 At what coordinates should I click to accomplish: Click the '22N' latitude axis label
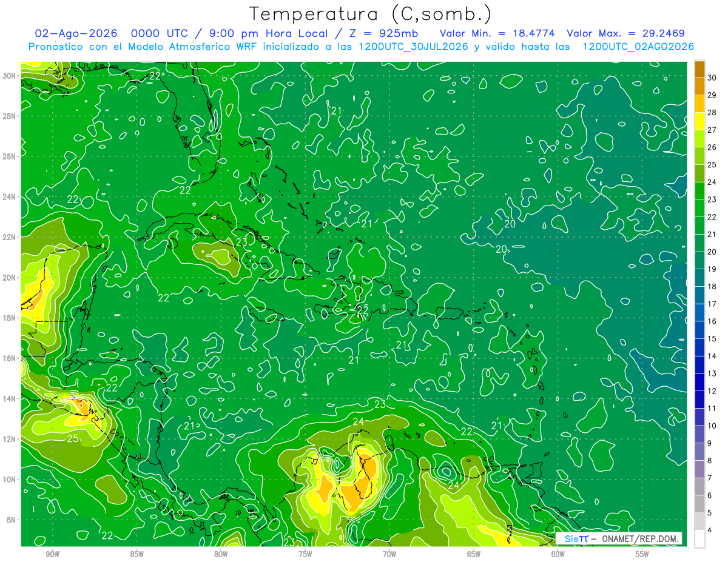[10, 237]
